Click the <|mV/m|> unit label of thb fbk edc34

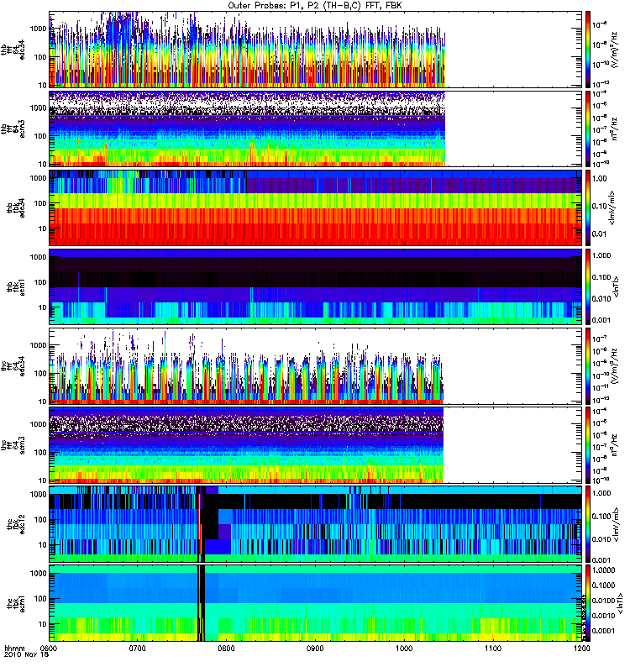(x=612, y=207)
